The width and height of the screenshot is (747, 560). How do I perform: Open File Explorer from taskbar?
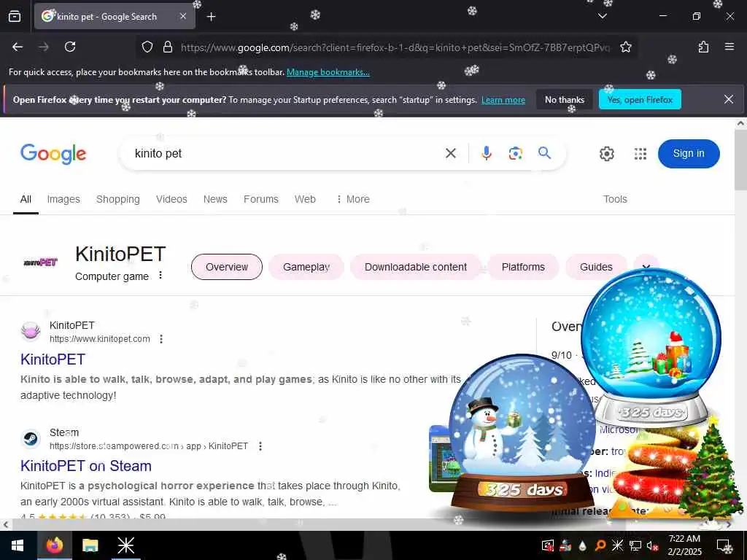pos(90,545)
